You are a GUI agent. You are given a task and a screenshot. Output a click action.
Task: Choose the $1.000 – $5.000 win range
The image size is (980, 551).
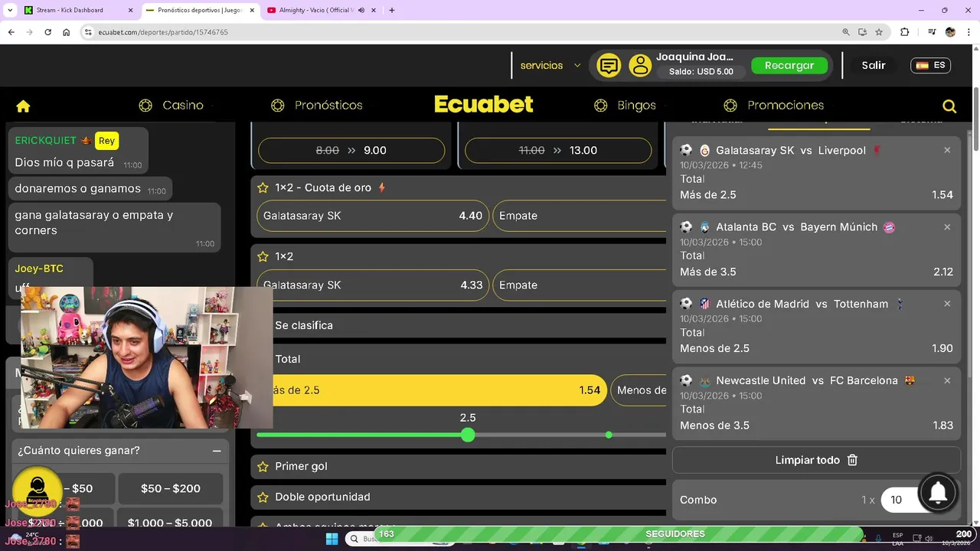tap(171, 523)
